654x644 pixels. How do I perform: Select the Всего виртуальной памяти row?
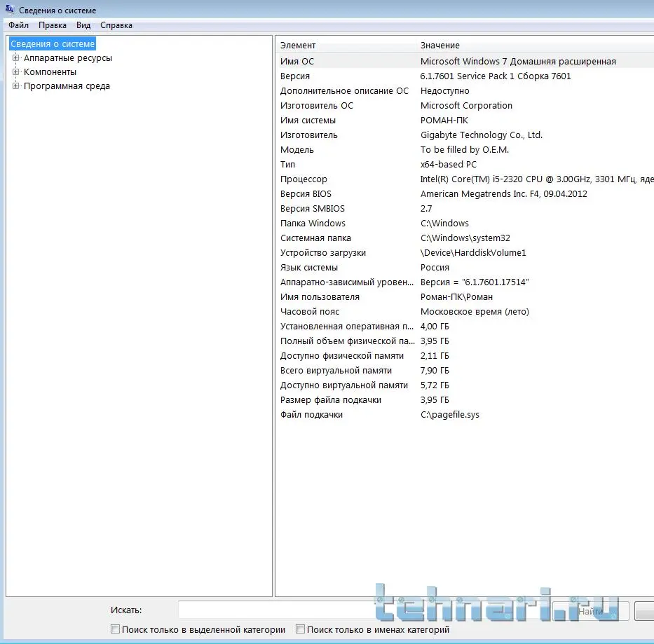465,371
